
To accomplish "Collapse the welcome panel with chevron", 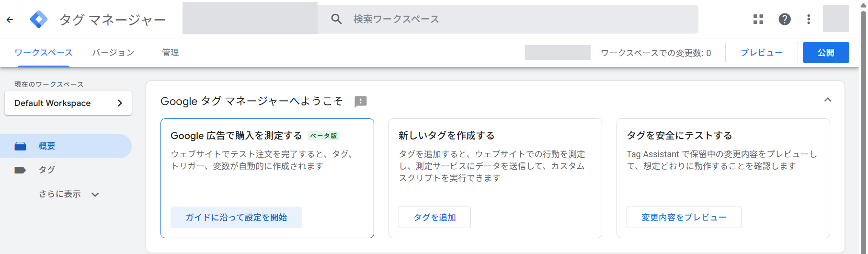I will [x=828, y=100].
